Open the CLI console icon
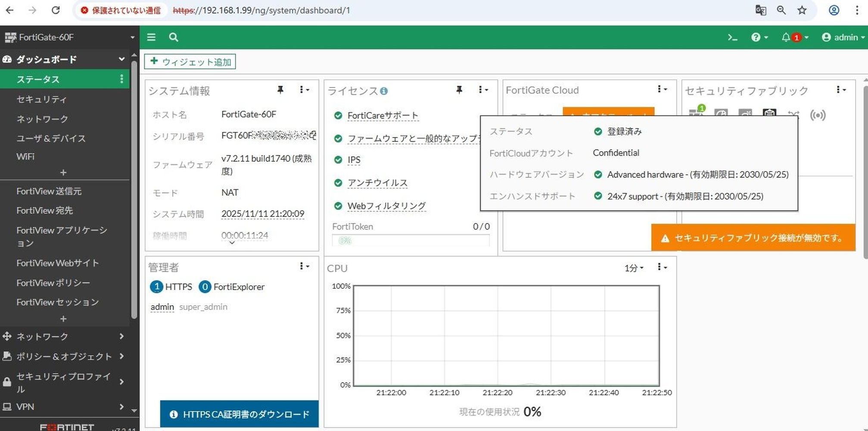The height and width of the screenshot is (431, 868). (732, 37)
